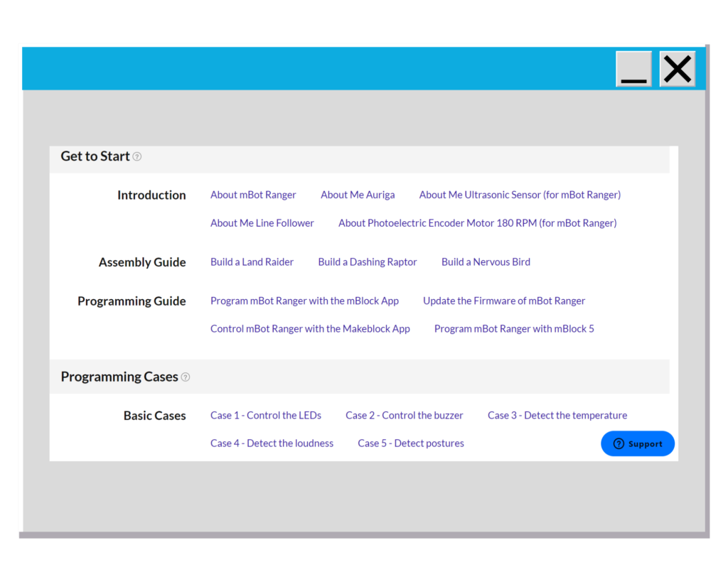The height and width of the screenshot is (582, 728).
Task: Close the window with the X button
Action: pos(678,70)
